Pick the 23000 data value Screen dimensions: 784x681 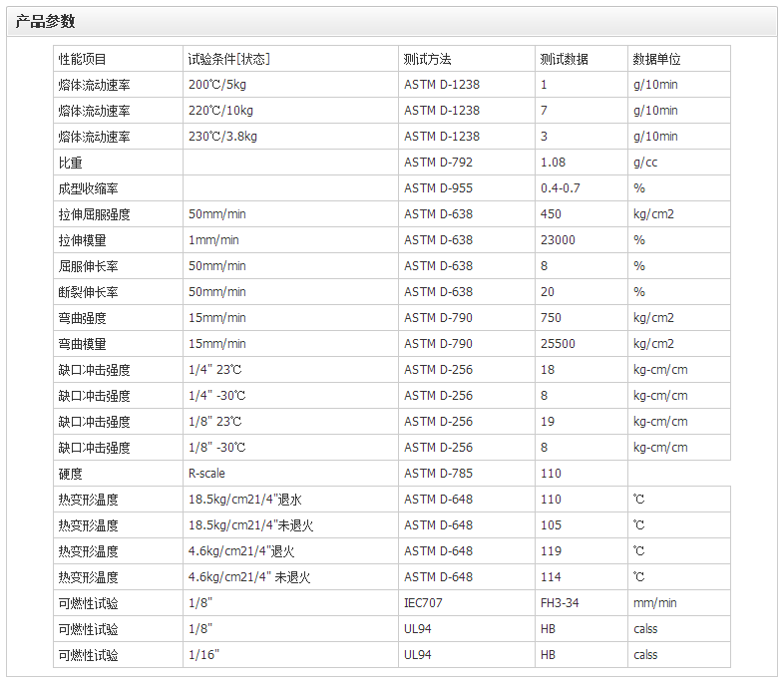point(581,240)
